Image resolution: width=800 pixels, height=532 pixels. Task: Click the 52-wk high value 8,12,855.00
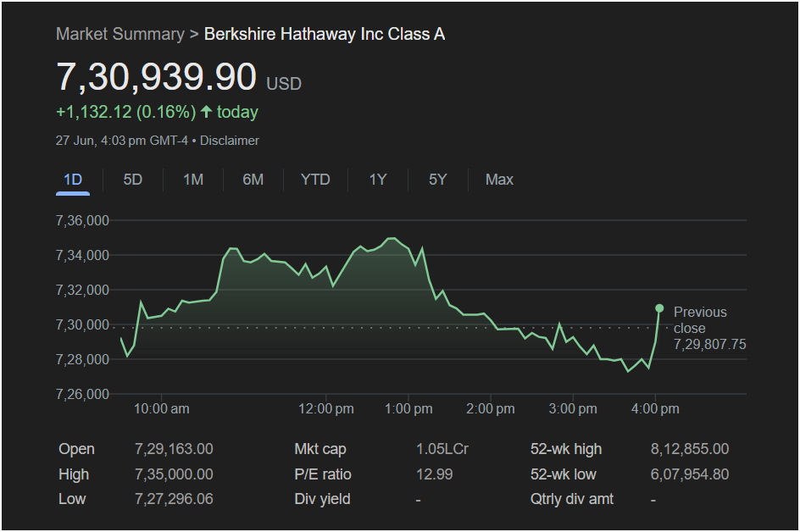click(x=690, y=449)
